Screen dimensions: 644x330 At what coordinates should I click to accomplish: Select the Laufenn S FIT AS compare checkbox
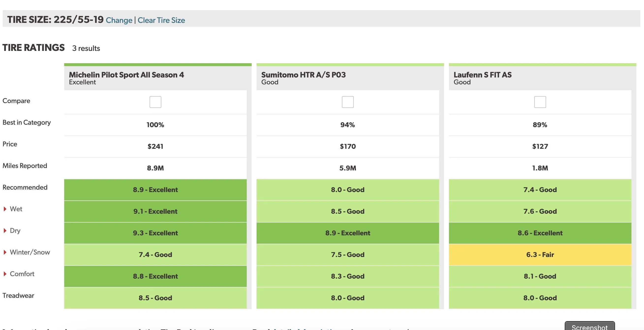click(540, 102)
